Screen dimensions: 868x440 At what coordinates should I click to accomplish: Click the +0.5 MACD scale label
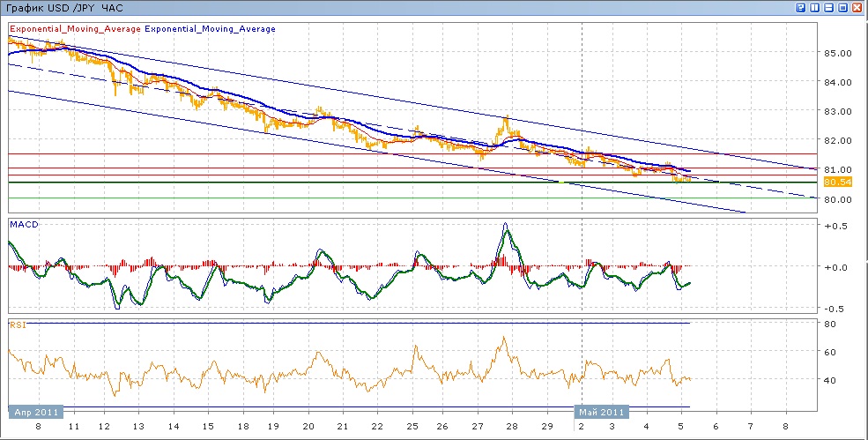click(835, 226)
